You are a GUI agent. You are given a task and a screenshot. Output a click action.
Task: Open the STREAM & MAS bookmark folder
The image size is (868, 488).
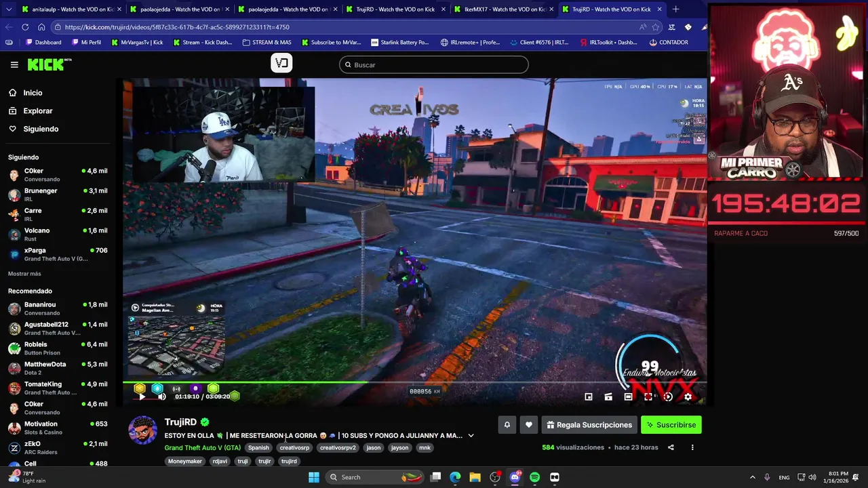[x=266, y=42]
